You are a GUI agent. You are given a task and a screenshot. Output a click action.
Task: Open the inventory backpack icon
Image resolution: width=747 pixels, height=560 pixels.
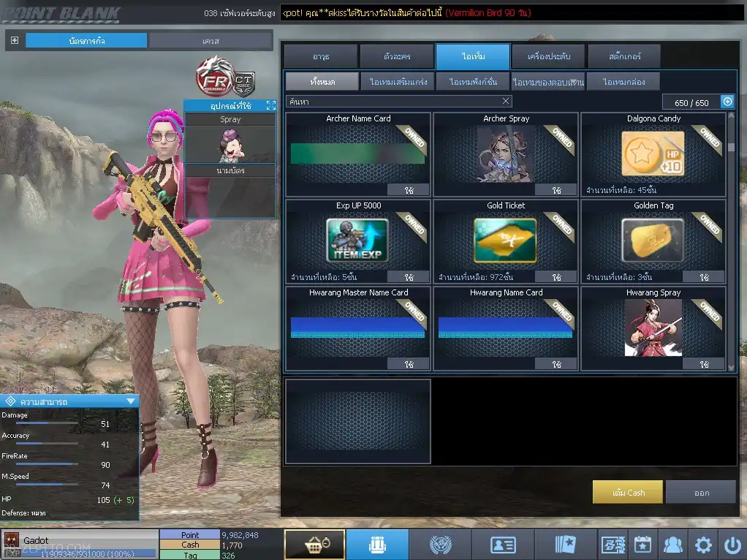point(377,545)
